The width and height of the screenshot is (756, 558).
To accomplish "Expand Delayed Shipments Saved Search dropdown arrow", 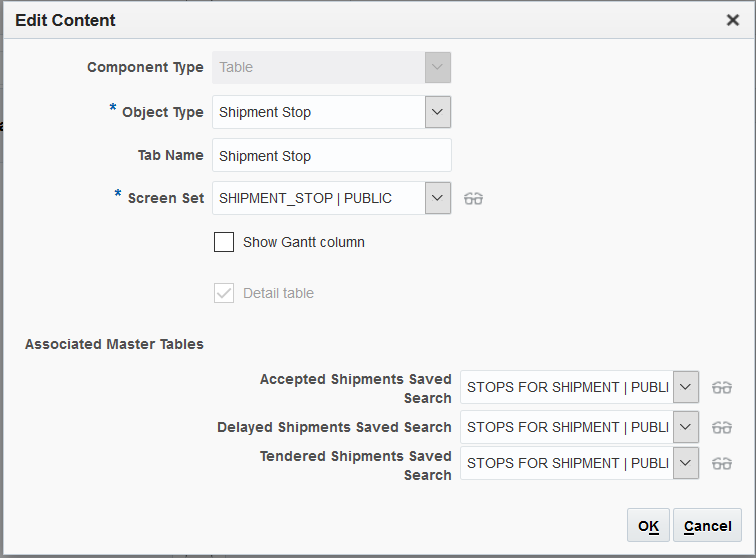I will pyautogui.click(x=686, y=427).
